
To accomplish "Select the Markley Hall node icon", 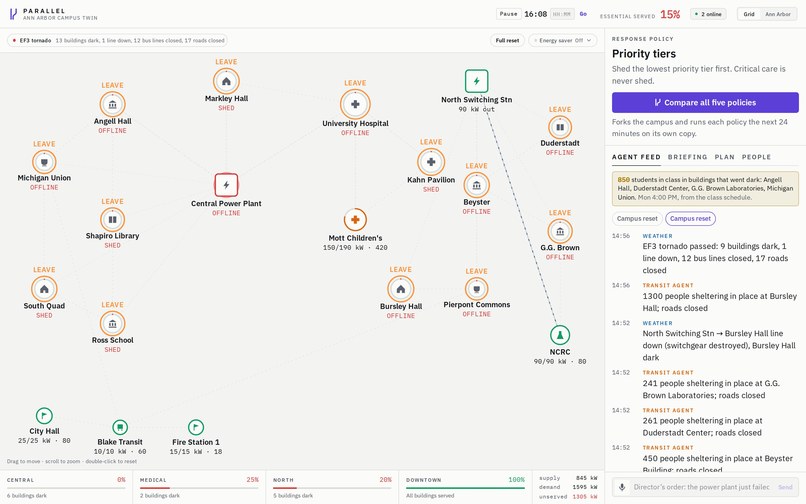I will [x=226, y=81].
